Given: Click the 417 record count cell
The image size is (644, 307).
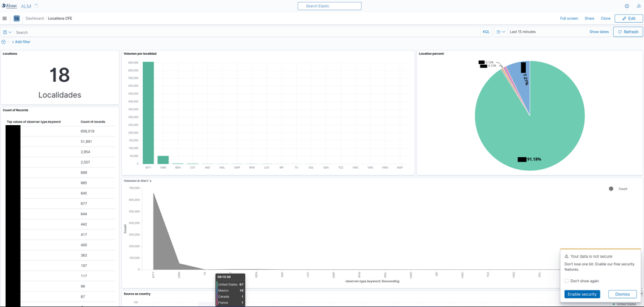Looking at the screenshot, I should point(84,234).
